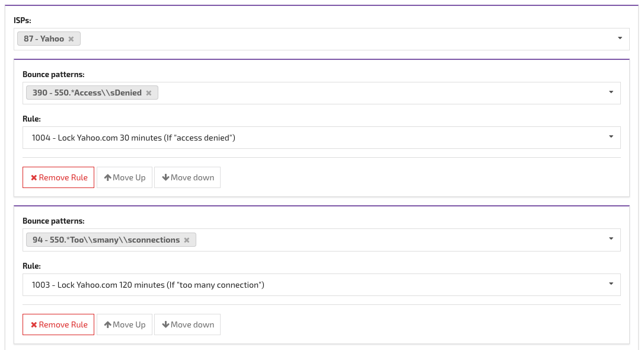
Task: Remove the 87 - Yahoo ISP tag
Action: pos(71,39)
